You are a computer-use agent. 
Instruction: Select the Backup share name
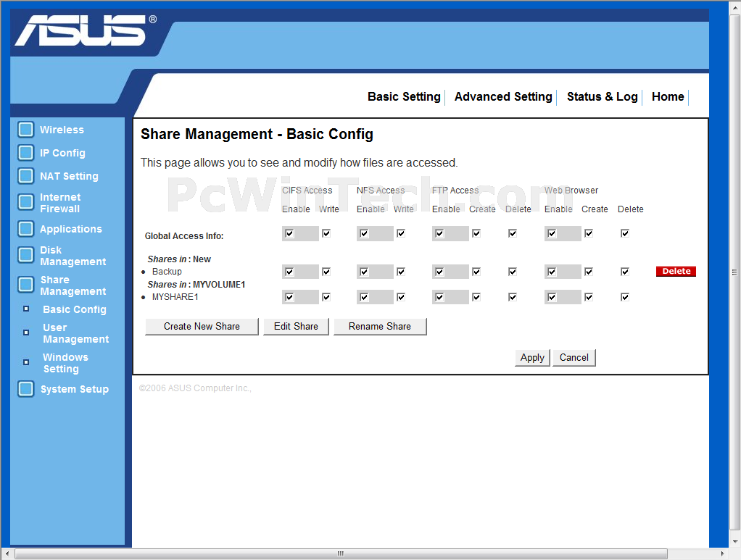(167, 272)
